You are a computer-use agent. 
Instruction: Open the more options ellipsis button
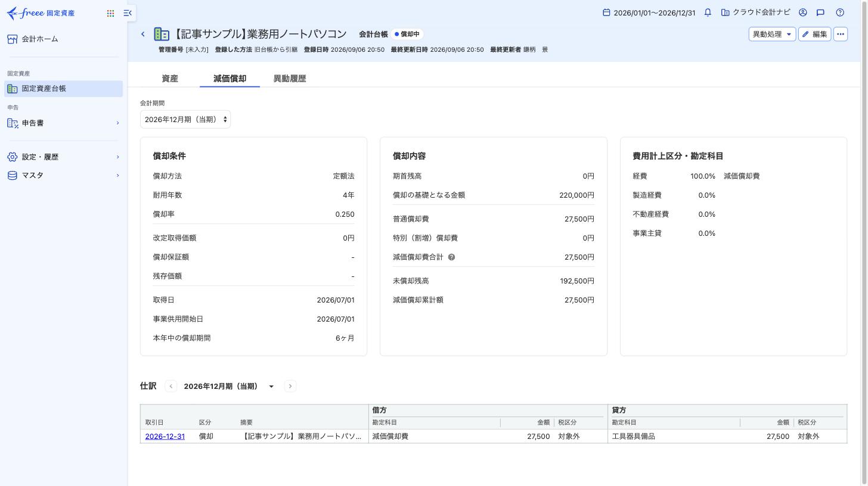(840, 34)
